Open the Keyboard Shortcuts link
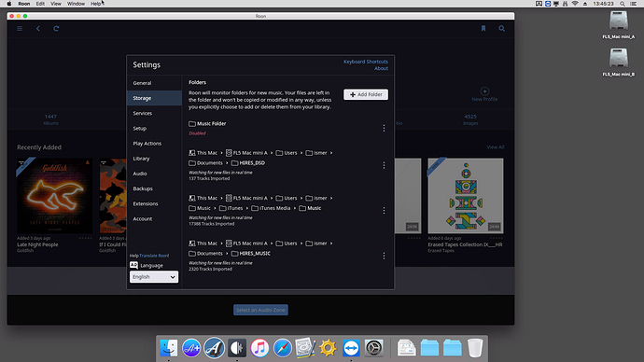 point(366,62)
